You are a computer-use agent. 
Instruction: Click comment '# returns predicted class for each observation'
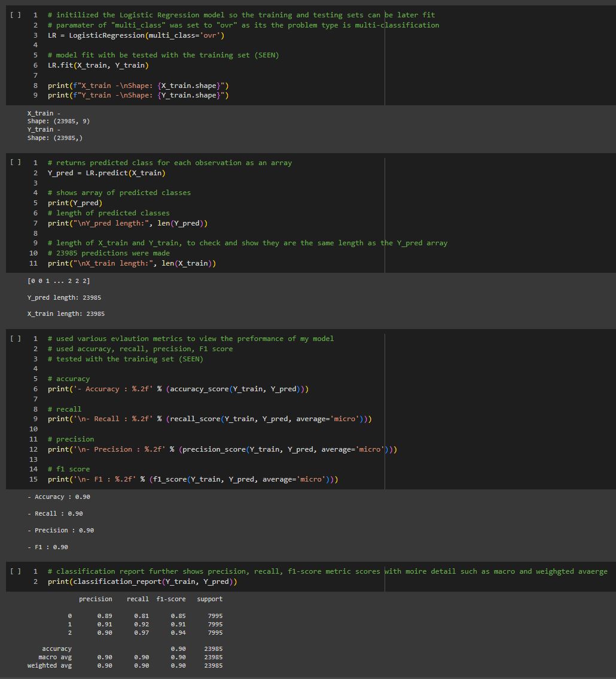tap(170, 163)
